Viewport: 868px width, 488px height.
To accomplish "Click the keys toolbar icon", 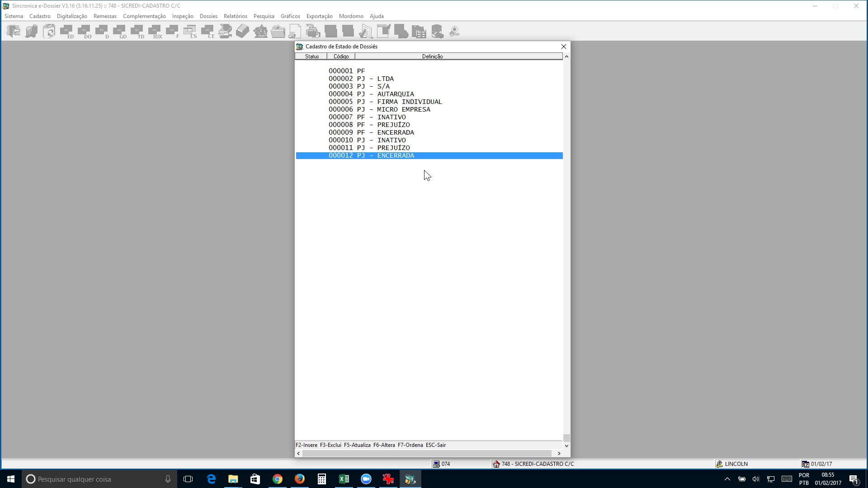I will point(455,32).
